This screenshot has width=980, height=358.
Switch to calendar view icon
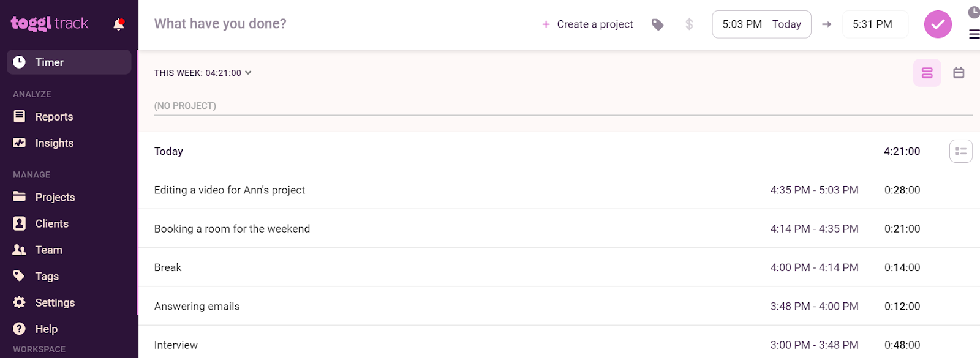pos(959,73)
